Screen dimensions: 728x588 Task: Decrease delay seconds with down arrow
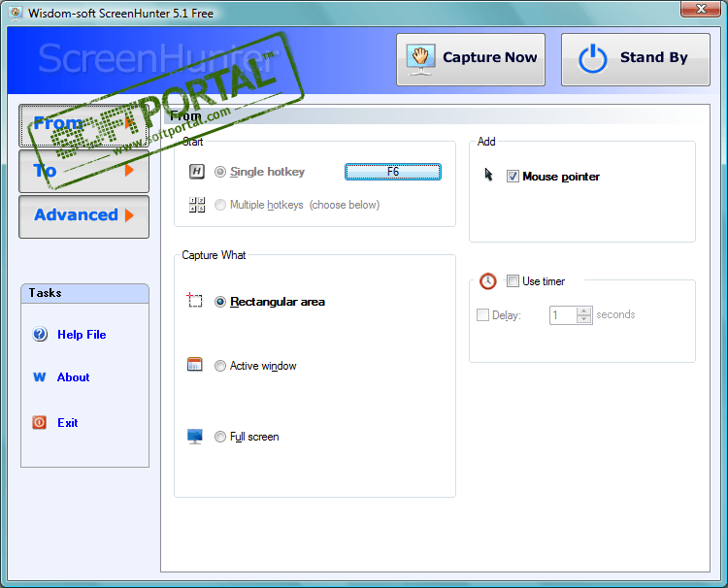click(584, 319)
